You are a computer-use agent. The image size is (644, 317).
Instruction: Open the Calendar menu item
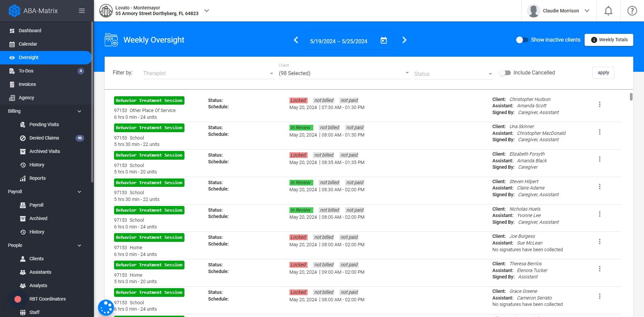[46, 44]
